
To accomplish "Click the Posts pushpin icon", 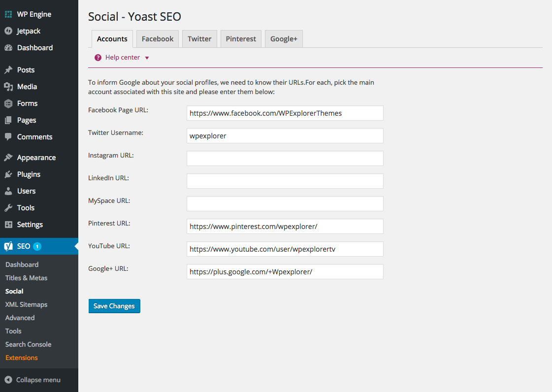I will [x=8, y=70].
